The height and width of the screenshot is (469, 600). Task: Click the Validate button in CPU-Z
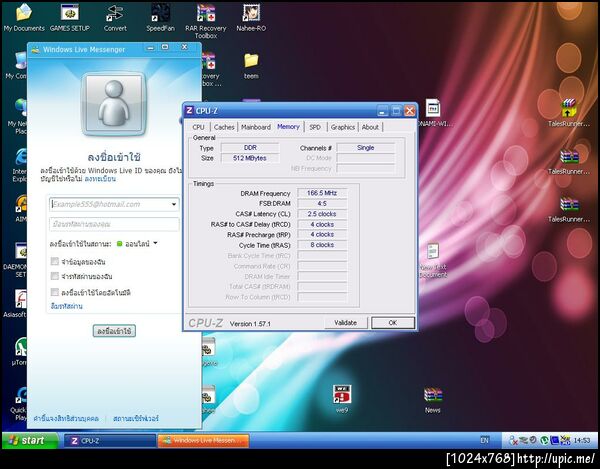346,322
